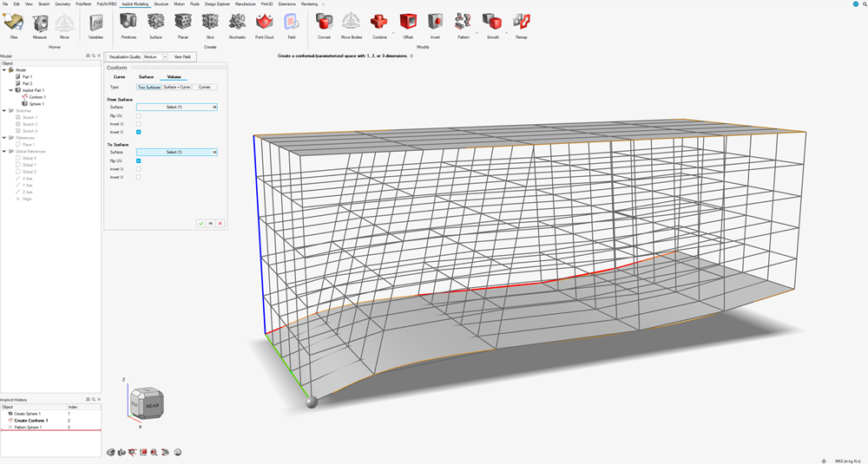Choose the Surface + Curve type button
The height and width of the screenshot is (464, 868).
click(x=177, y=87)
